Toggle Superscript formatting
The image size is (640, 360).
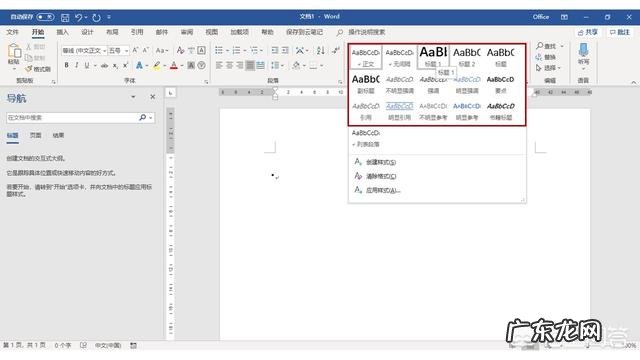125,65
